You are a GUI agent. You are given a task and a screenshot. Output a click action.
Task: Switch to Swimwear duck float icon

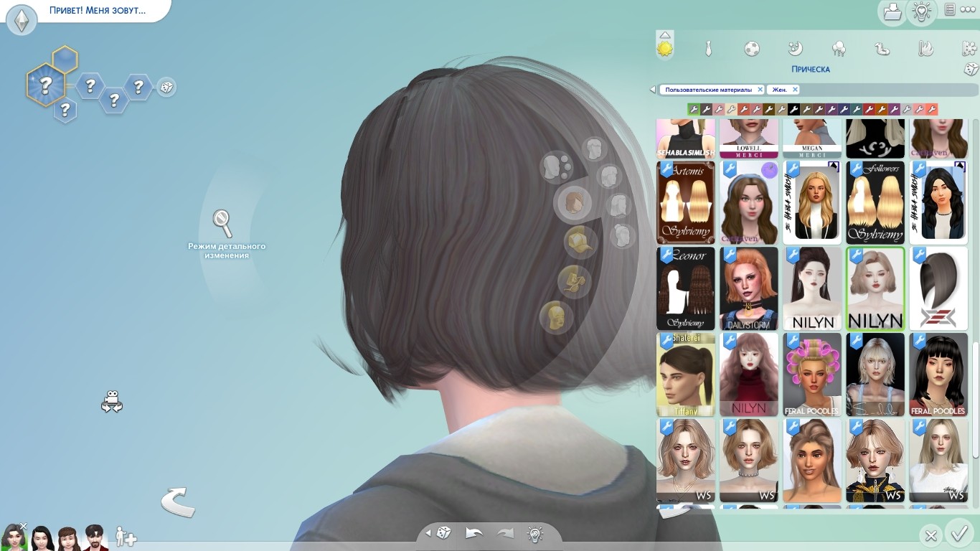(882, 49)
